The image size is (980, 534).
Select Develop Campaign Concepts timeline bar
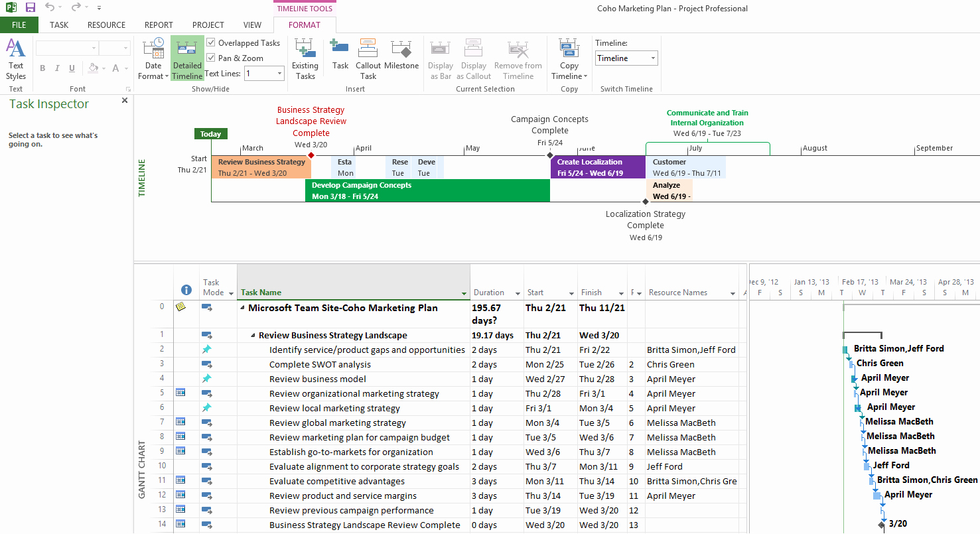point(427,190)
